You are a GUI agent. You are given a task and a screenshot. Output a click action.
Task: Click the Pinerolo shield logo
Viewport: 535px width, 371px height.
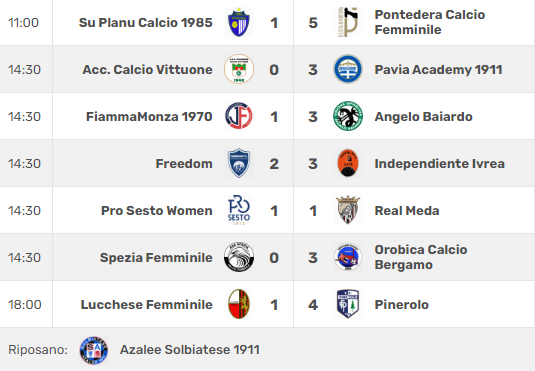click(348, 304)
